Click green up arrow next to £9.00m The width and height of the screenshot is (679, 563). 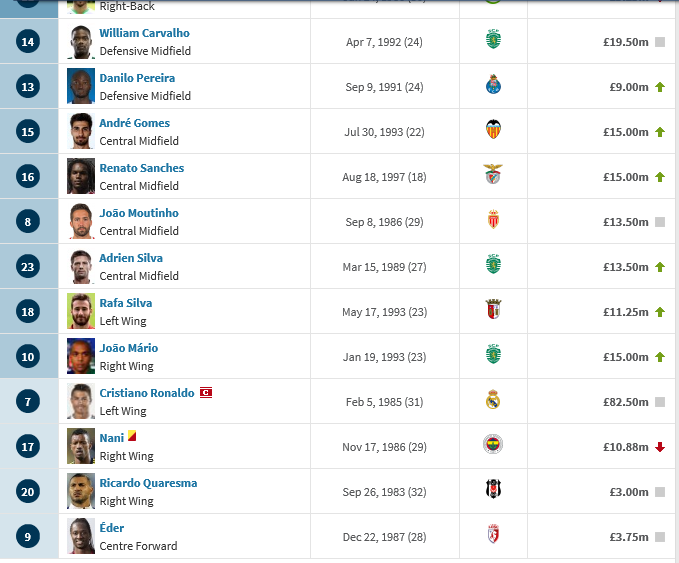pyautogui.click(x=660, y=87)
